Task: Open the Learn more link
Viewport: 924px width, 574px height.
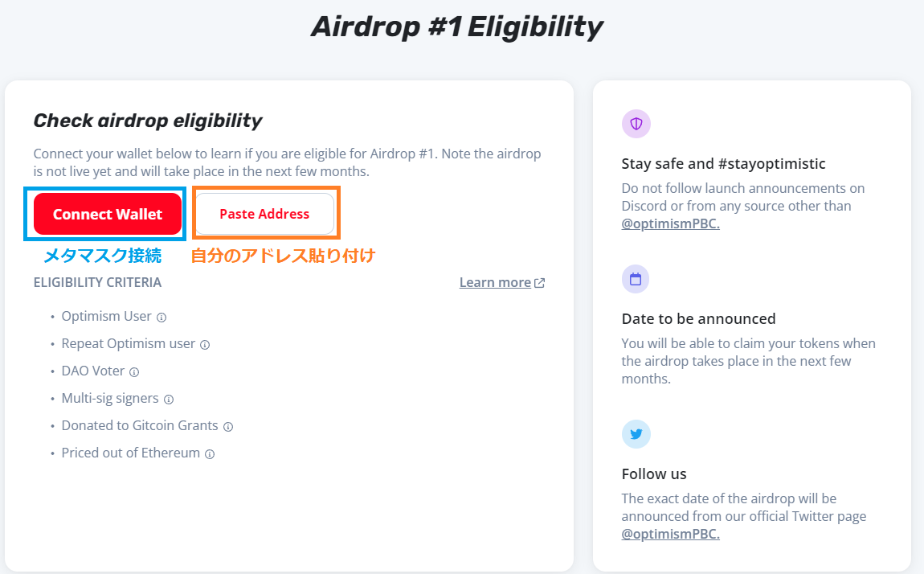Action: click(x=495, y=282)
